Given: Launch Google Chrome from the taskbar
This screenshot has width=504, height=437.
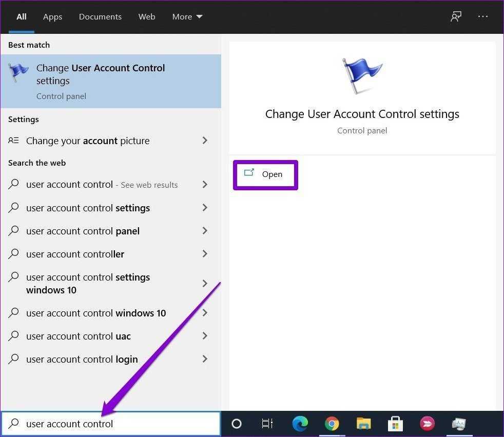Looking at the screenshot, I should click(x=332, y=424).
